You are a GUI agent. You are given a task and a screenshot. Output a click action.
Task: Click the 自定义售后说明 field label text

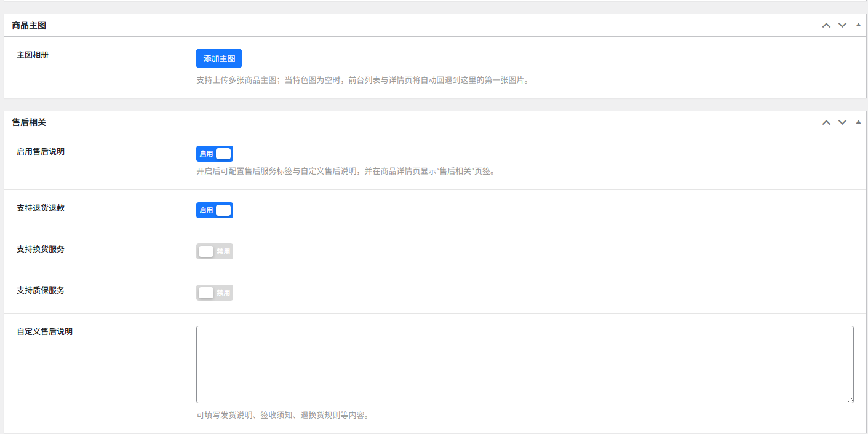44,331
